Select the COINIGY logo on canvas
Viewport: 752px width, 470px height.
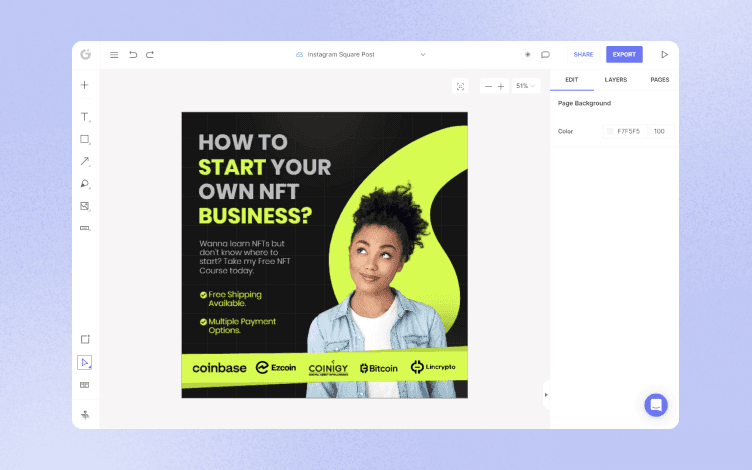328,368
